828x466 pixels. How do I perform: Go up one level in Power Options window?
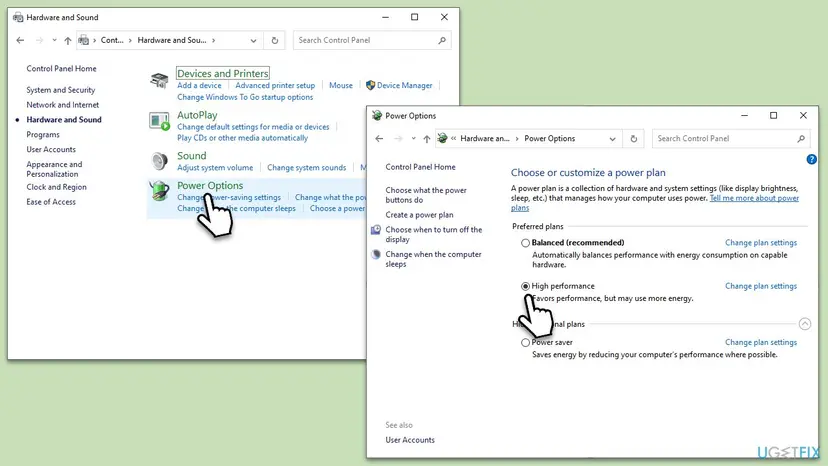coord(427,138)
